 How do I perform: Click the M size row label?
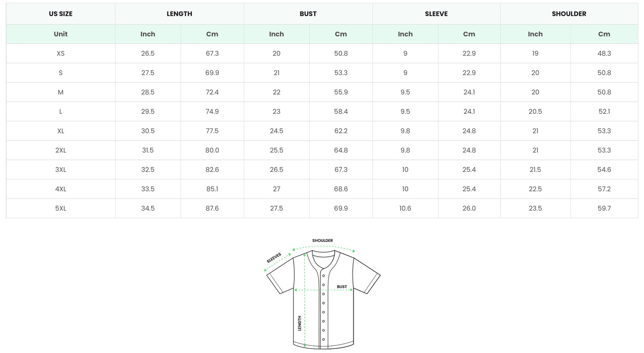(61, 92)
